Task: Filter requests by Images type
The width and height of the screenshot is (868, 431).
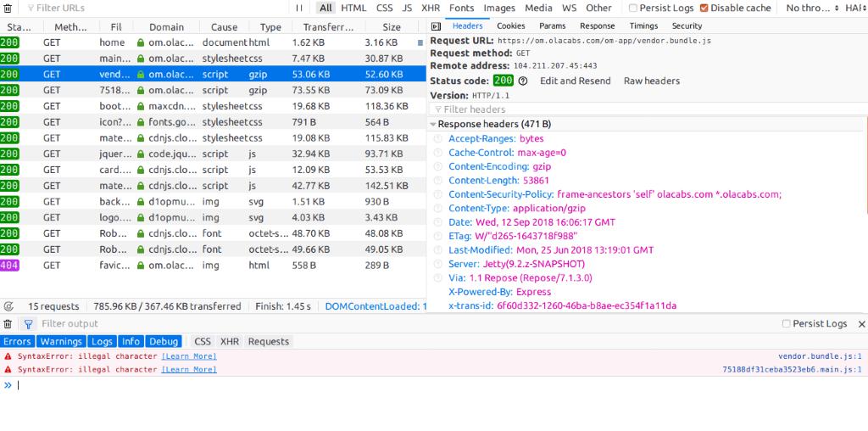Action: coord(499,8)
